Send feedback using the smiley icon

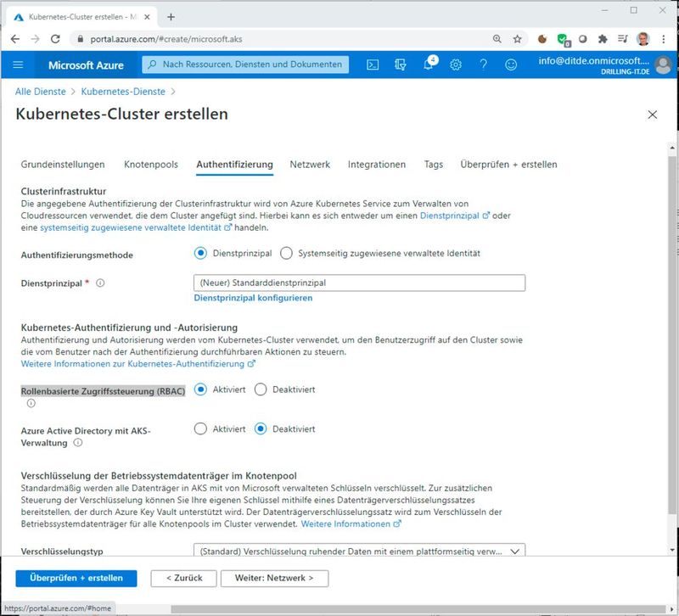pos(511,65)
